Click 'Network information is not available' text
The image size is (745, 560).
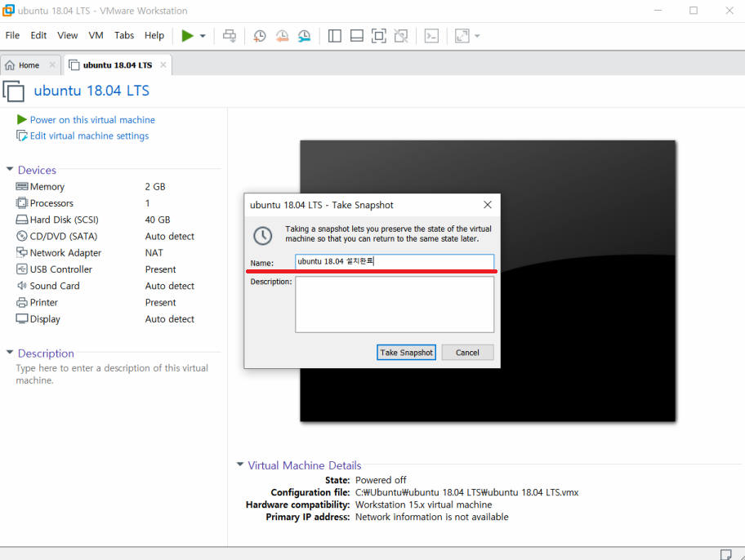tap(432, 518)
